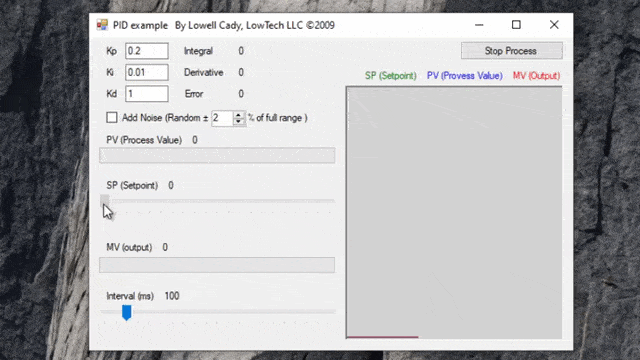Click inside the gray chart plot area
Image resolution: width=640 pixels, height=360 pixels.
pyautogui.click(x=454, y=212)
